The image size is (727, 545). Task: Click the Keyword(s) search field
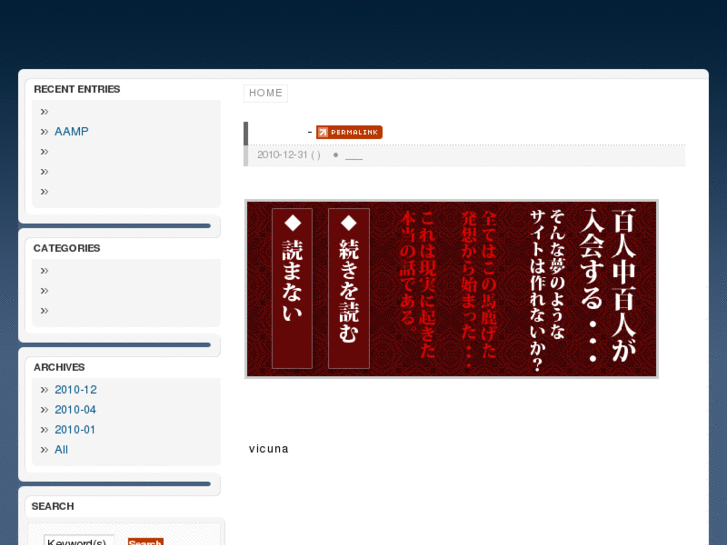coord(79,540)
